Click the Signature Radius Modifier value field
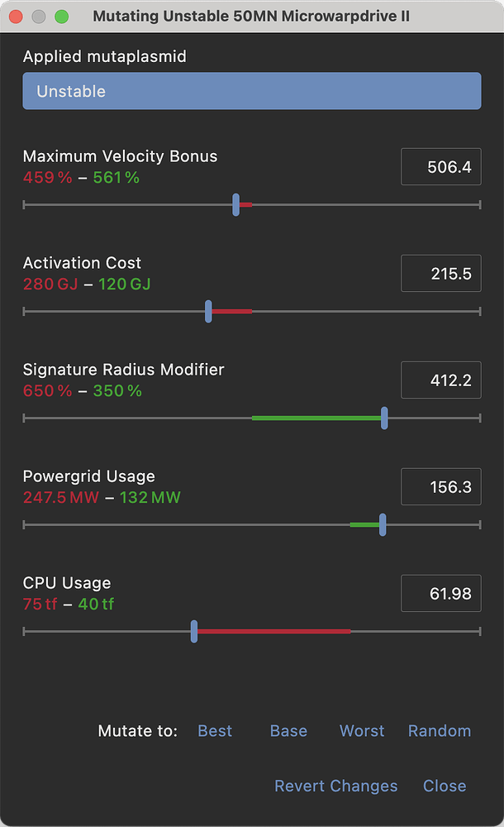 click(x=440, y=380)
